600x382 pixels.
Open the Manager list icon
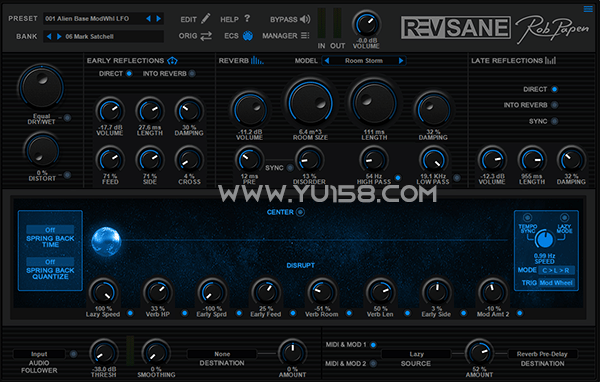click(305, 36)
